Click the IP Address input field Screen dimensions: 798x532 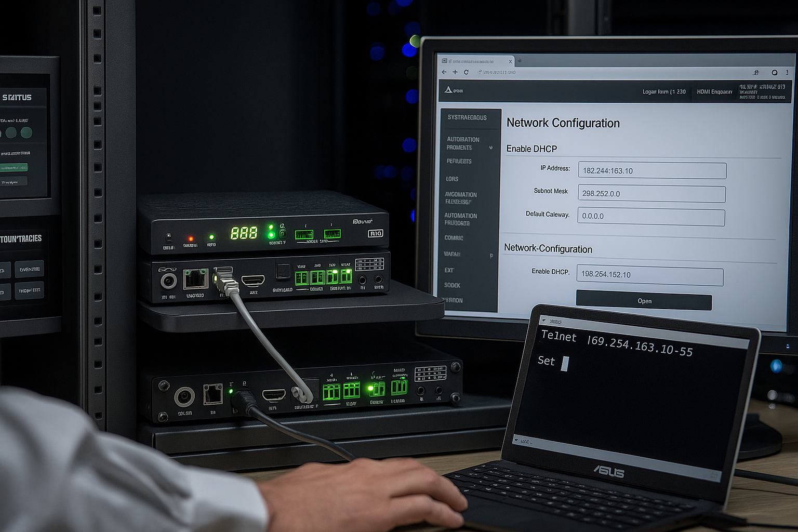[x=652, y=171]
